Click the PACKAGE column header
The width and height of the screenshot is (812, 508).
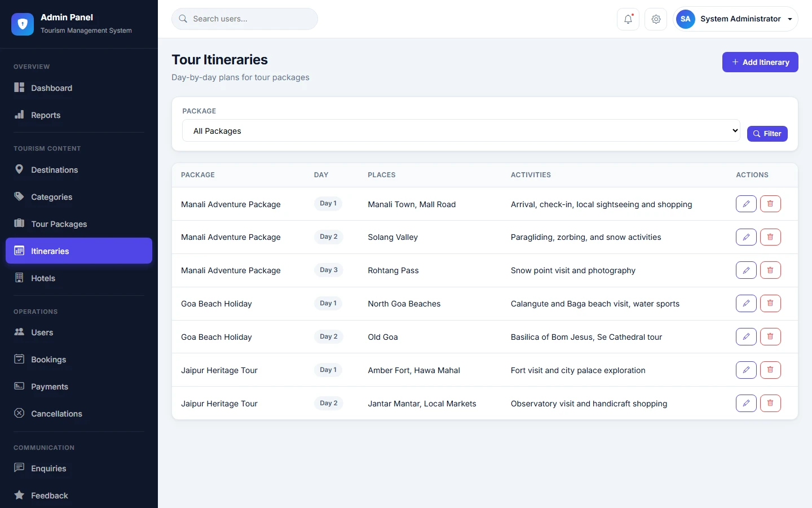pyautogui.click(x=198, y=175)
